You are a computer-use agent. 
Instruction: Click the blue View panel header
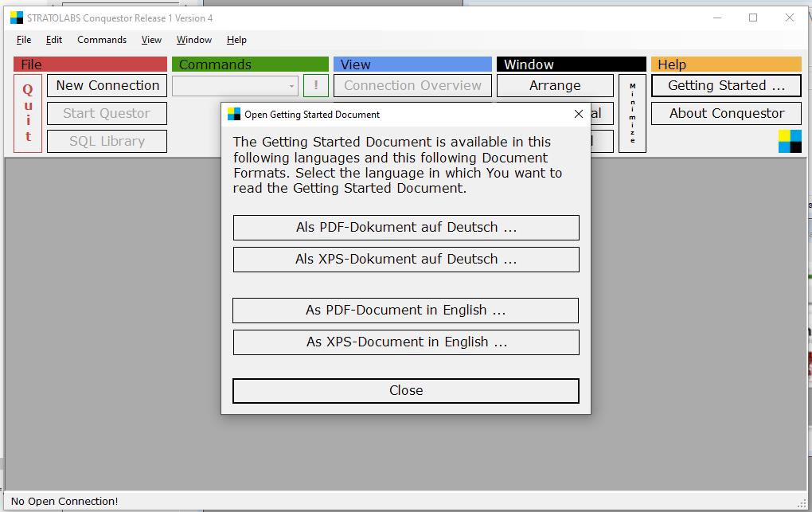tap(412, 64)
